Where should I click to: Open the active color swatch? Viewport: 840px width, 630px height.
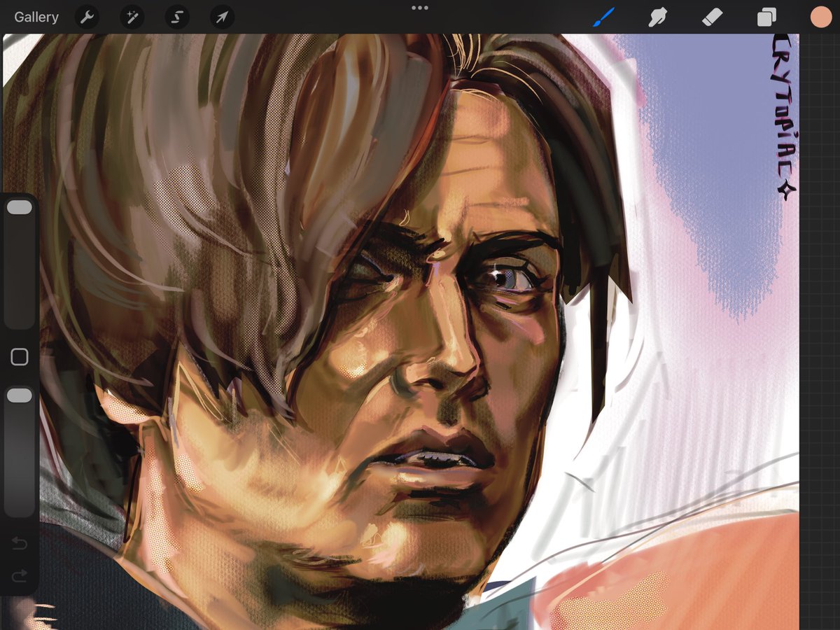tap(820, 17)
